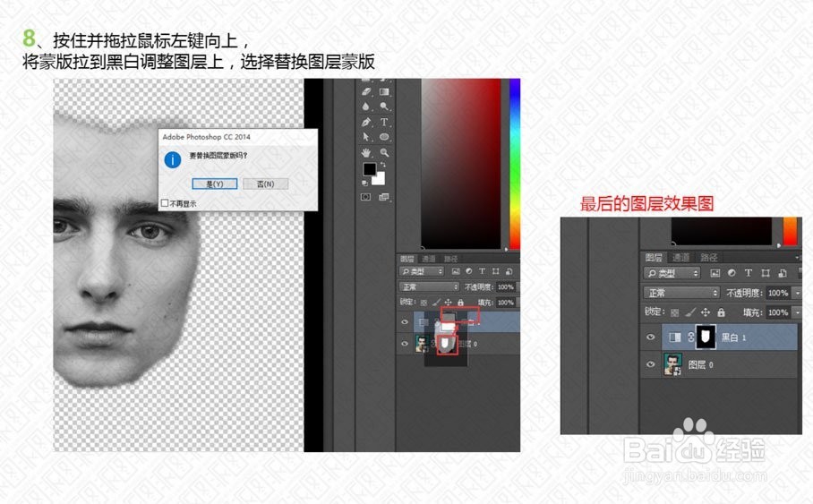Select 图层 0 layer name in final-result panel
Viewport: 813px width, 504px height.
point(700,365)
